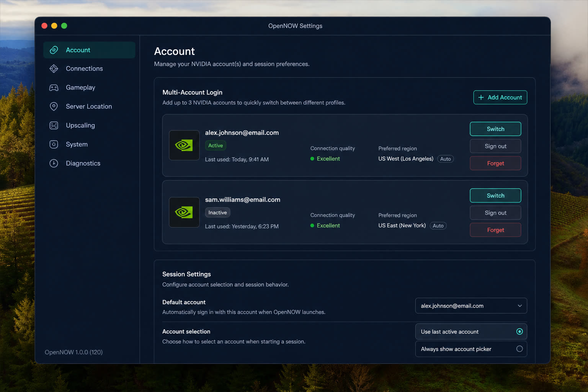Click the plus icon in Add Account
Image resolution: width=588 pixels, height=392 pixels.
click(x=481, y=97)
